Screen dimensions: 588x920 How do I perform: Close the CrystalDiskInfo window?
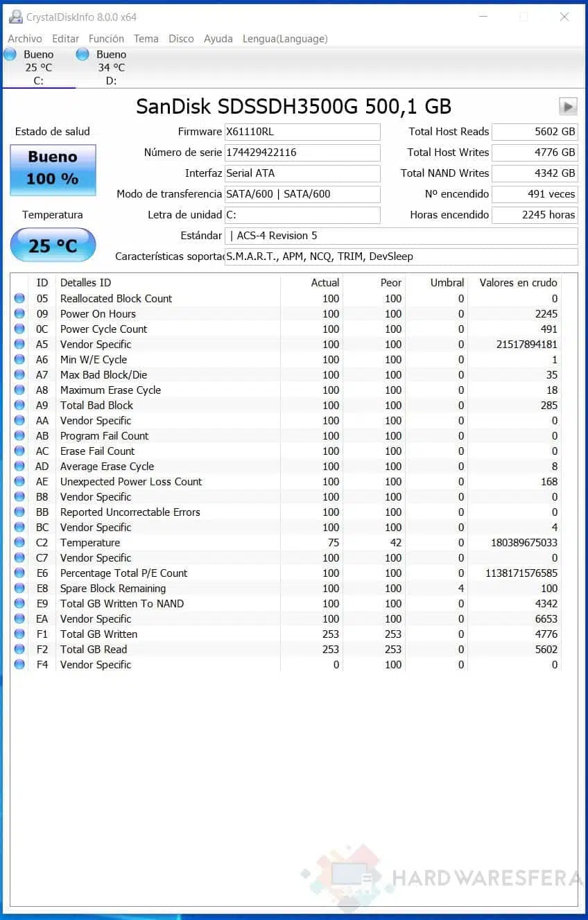pyautogui.click(x=564, y=17)
